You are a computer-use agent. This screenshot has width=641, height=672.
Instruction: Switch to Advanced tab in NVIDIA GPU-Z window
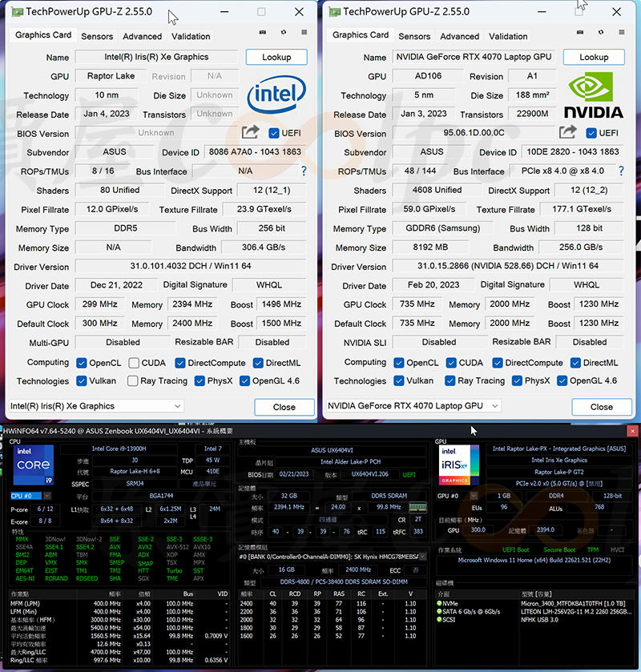point(460,36)
